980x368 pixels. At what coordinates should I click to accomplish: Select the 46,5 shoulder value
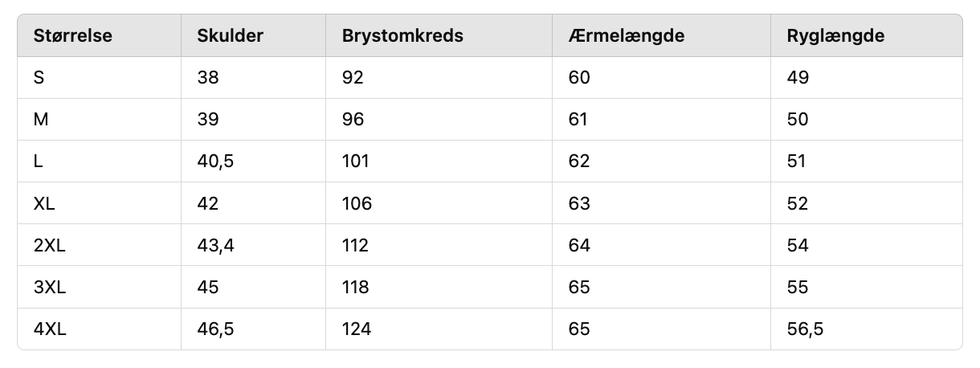[215, 329]
